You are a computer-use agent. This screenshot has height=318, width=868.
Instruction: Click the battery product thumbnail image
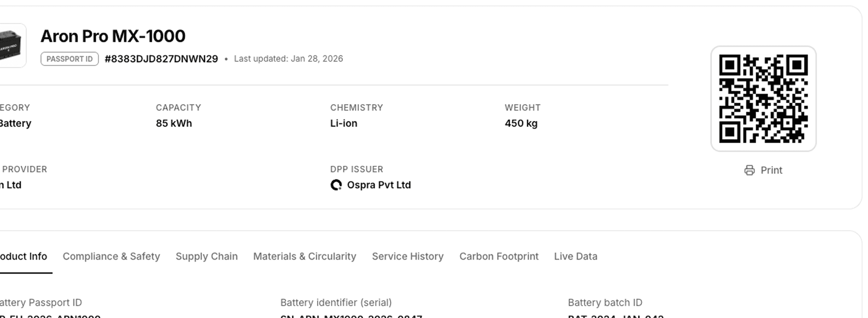[12, 46]
